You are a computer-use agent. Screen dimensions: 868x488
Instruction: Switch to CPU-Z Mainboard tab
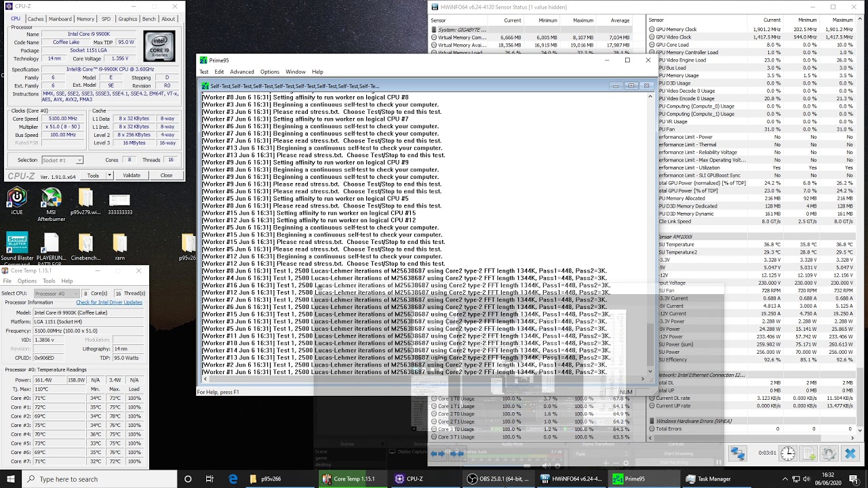(60, 19)
